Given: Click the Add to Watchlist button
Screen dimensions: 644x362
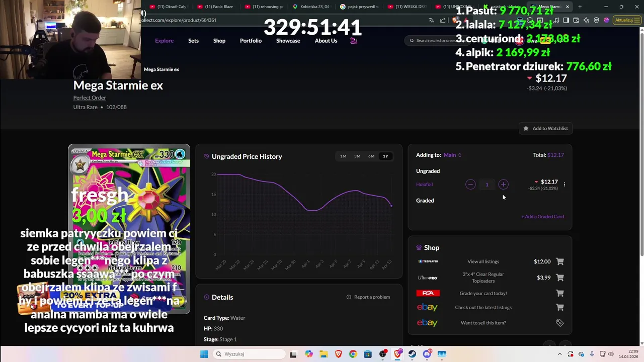Looking at the screenshot, I should (546, 128).
